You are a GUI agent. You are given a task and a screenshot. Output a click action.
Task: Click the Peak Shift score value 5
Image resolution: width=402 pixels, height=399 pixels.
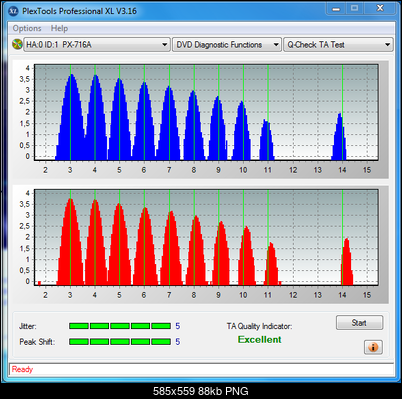point(178,342)
